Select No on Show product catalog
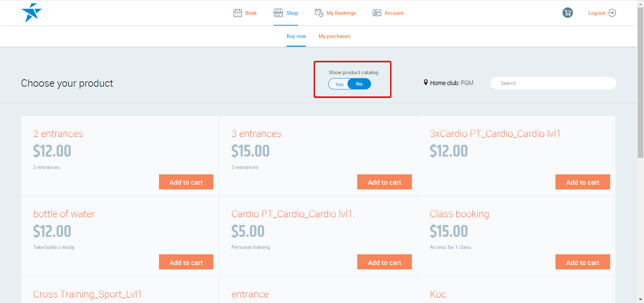644x303 pixels. coord(359,84)
